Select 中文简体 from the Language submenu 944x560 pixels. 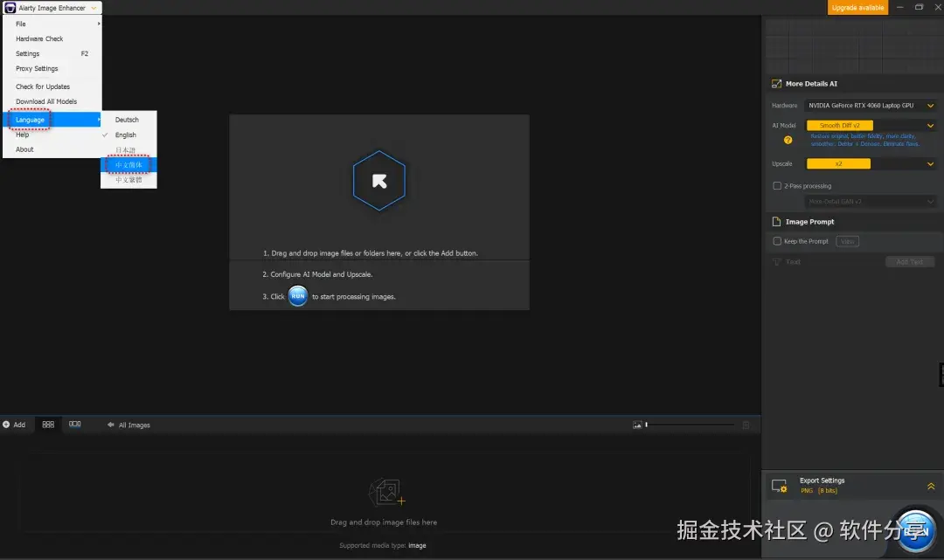coord(128,164)
